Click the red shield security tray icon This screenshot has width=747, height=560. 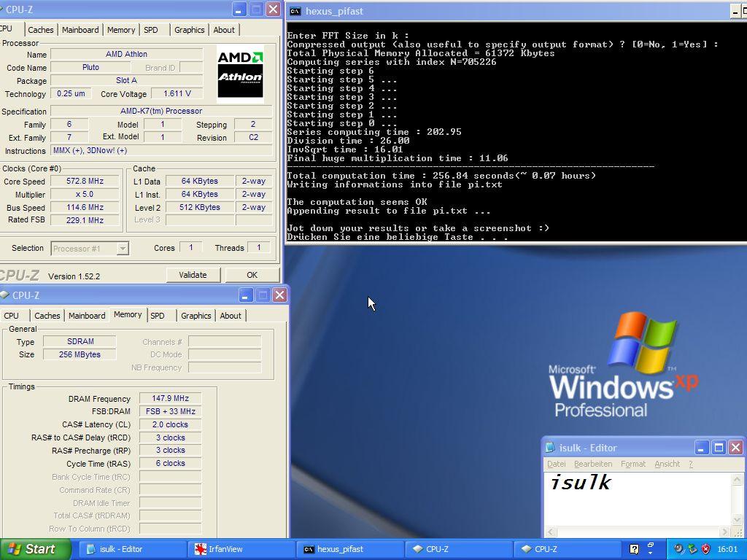pos(706,549)
